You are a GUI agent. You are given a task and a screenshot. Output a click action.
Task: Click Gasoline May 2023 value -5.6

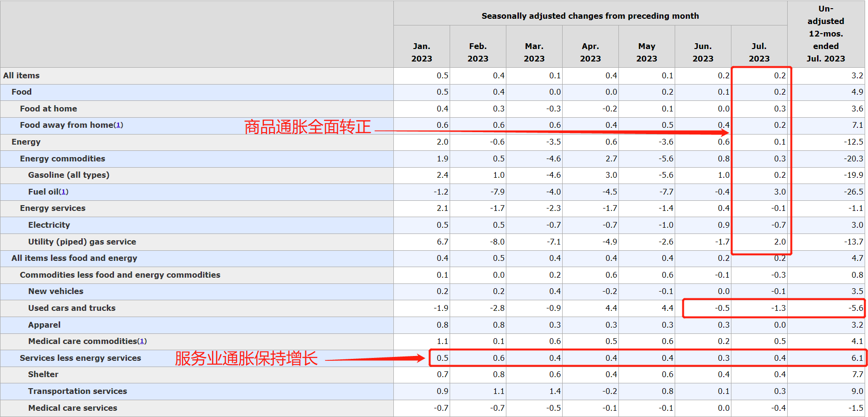point(666,175)
